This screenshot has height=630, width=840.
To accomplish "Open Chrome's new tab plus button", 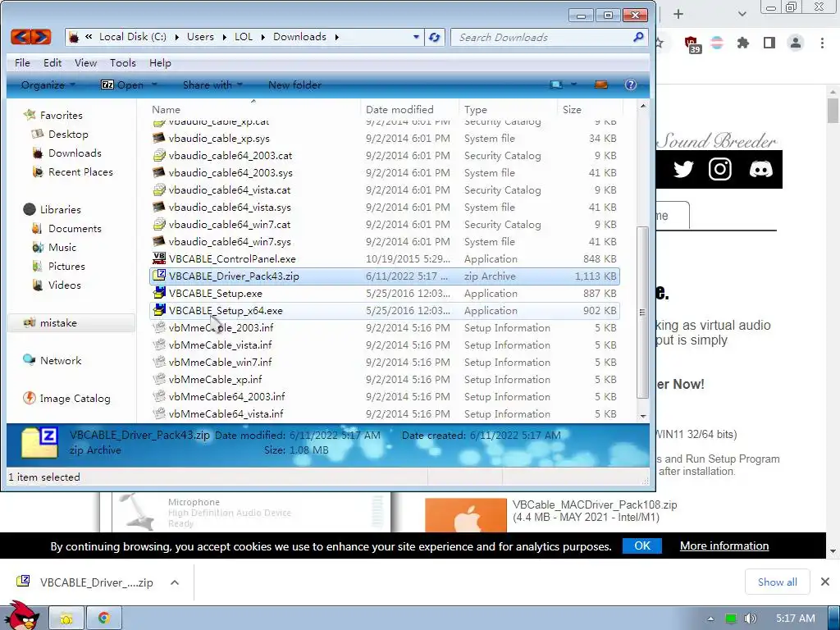I will click(678, 14).
